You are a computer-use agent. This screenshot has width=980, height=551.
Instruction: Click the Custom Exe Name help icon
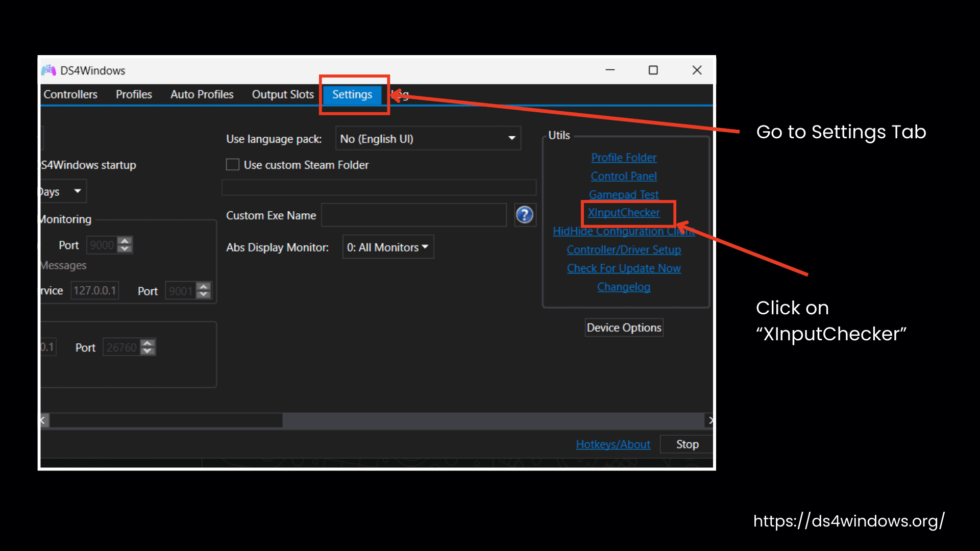(x=525, y=215)
